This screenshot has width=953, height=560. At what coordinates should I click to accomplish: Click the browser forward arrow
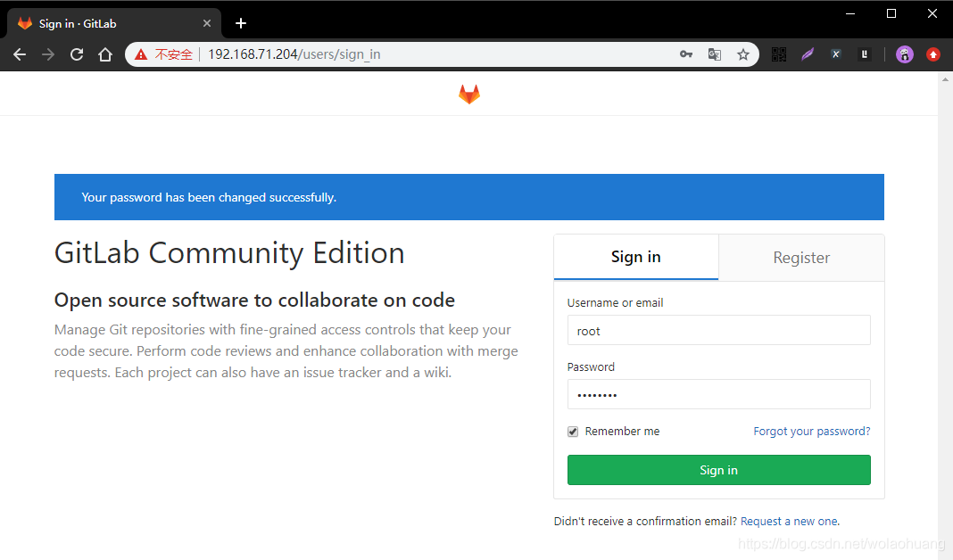click(48, 54)
